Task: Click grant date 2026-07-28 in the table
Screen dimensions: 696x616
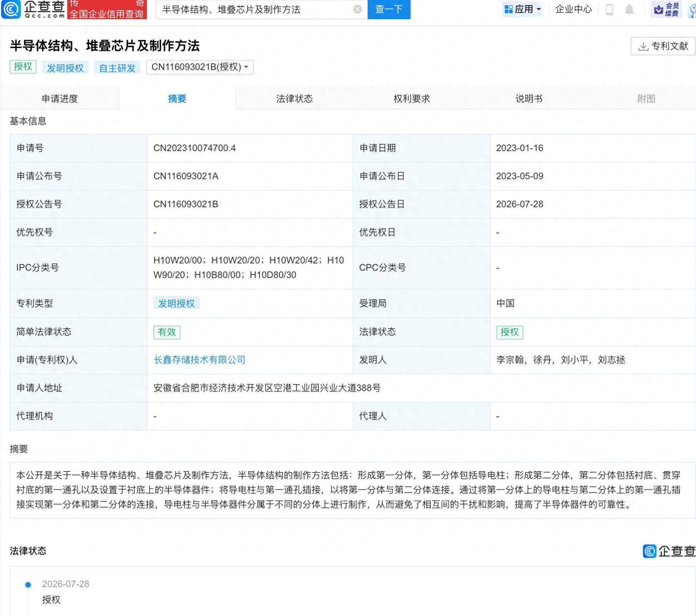Action: pyautogui.click(x=520, y=204)
